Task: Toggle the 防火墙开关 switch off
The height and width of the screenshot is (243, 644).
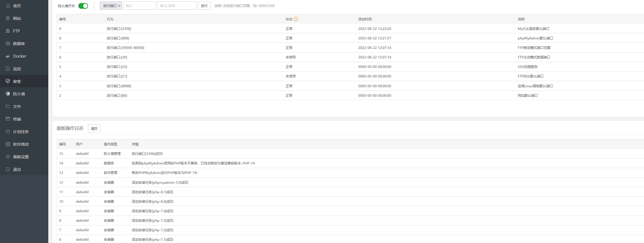Action: [83, 6]
